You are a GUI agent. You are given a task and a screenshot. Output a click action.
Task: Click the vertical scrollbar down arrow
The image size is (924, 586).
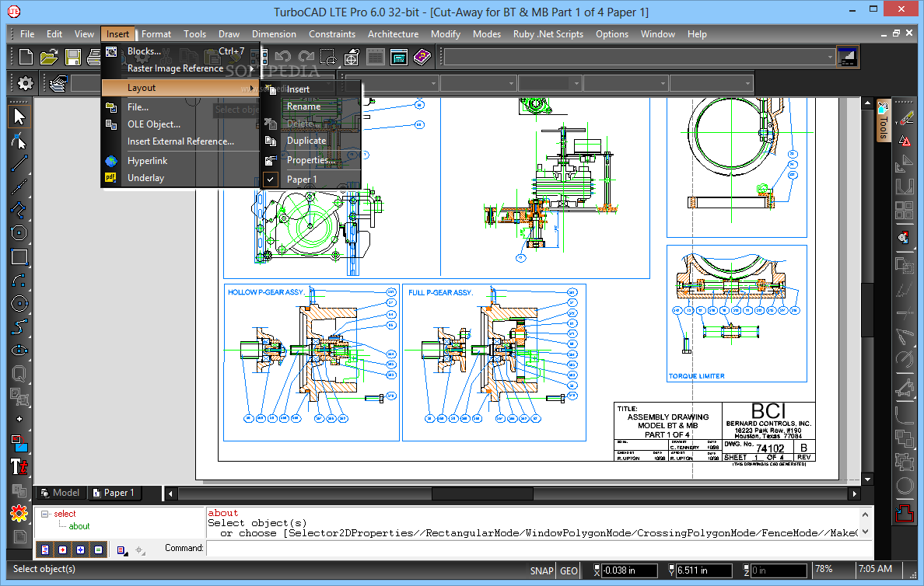click(867, 480)
